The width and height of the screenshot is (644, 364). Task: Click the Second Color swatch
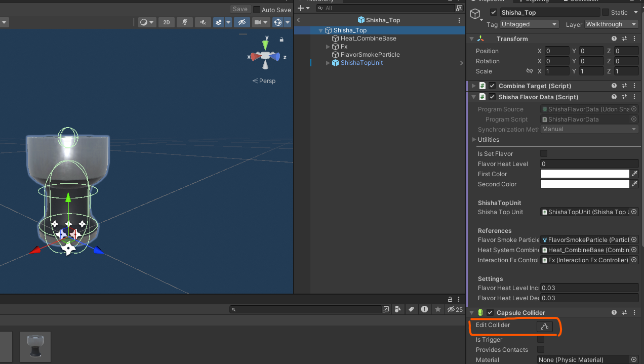point(585,184)
